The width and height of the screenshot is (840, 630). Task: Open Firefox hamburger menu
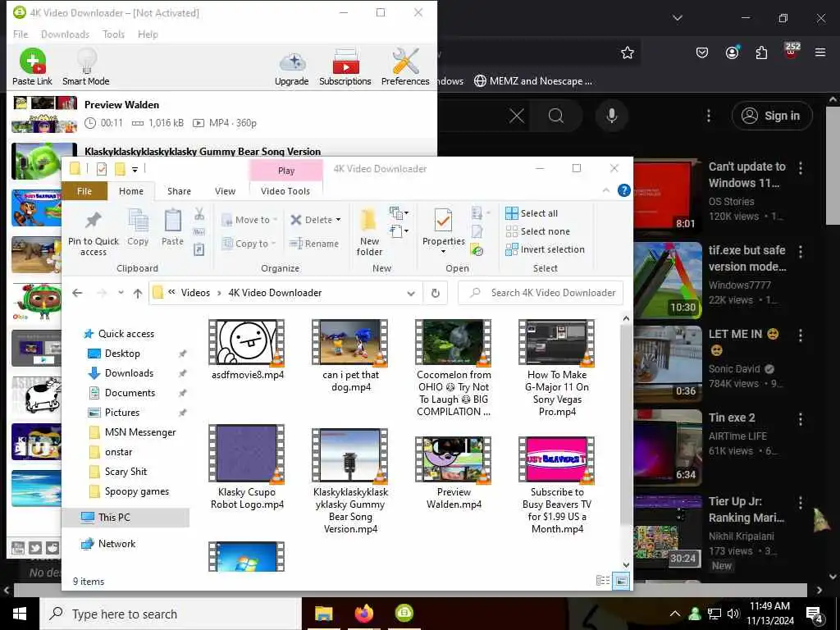(x=820, y=52)
